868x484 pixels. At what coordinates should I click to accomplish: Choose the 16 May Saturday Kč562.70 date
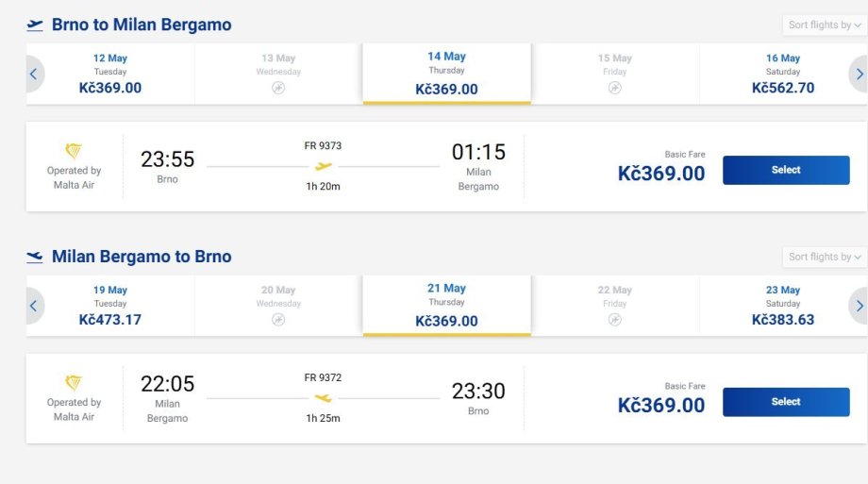783,74
